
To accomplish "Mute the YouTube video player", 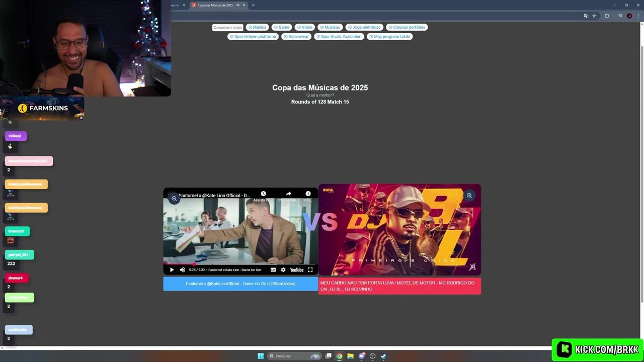I will [x=182, y=270].
